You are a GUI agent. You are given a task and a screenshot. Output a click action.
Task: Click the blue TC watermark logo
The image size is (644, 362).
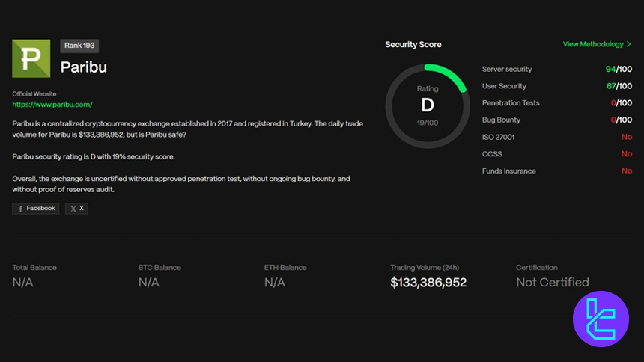(600, 319)
